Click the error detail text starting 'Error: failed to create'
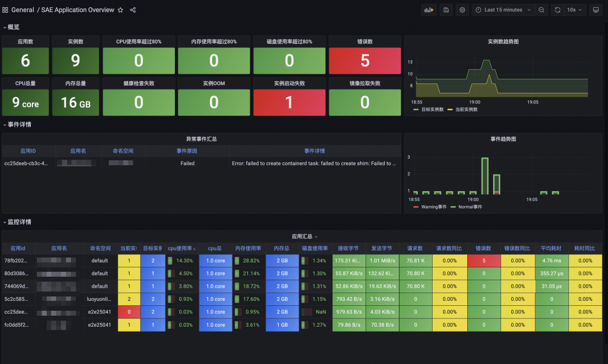 click(314, 164)
